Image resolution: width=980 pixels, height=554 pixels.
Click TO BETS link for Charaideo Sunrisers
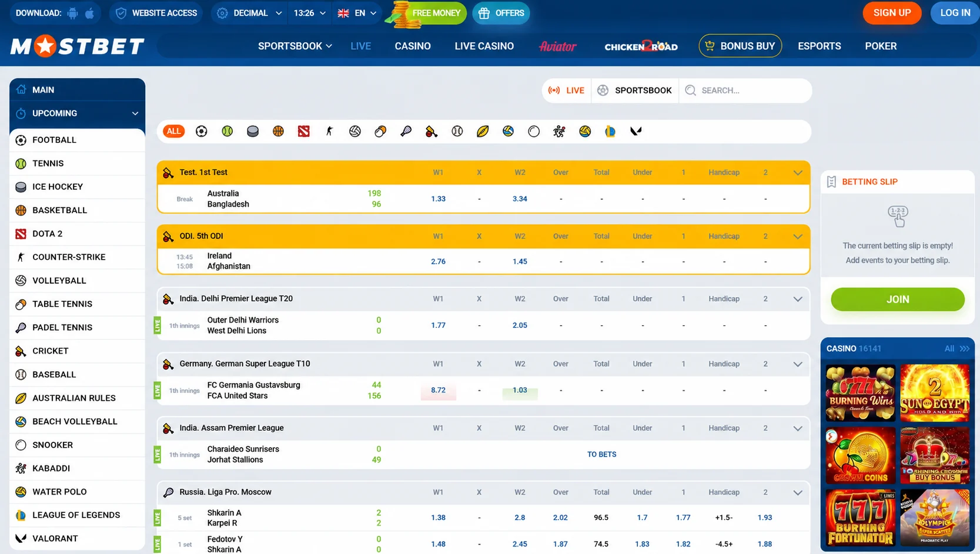pos(601,454)
